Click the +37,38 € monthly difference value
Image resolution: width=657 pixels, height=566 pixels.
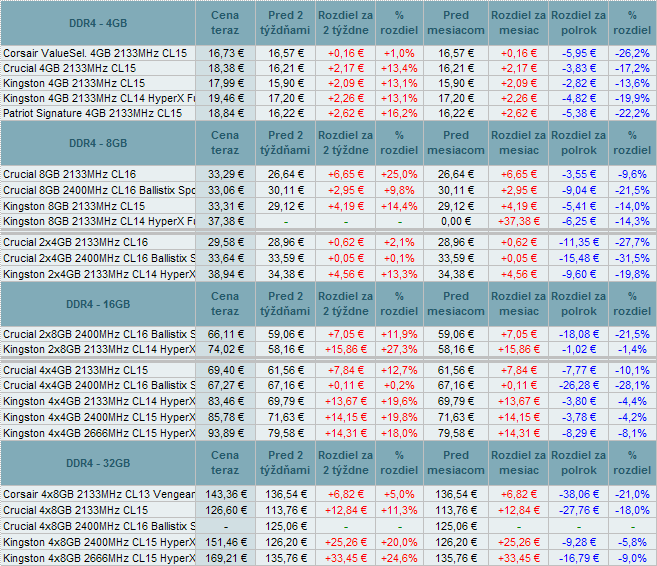click(x=519, y=221)
